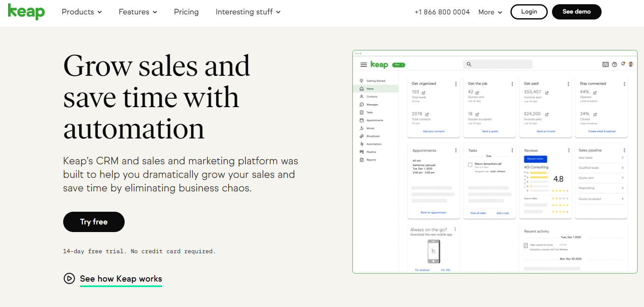Click the task-created icon in Recent activity
This screenshot has width=644, height=307.
click(526, 245)
